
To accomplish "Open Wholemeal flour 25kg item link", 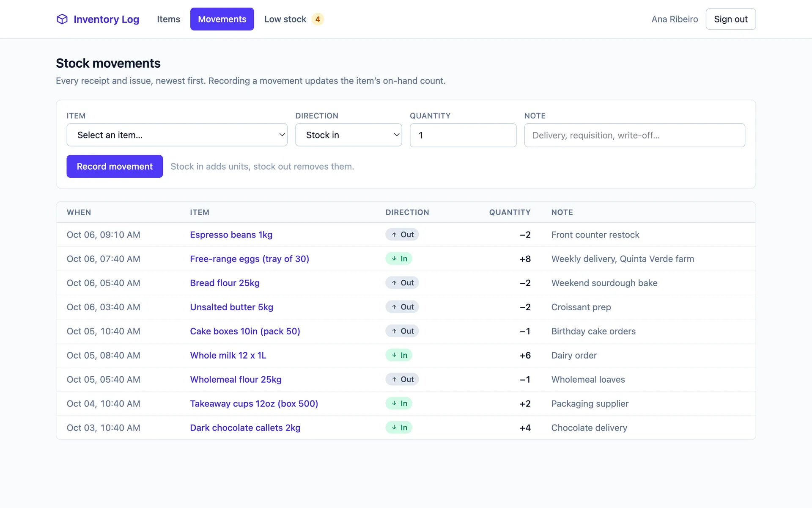I will point(236,379).
